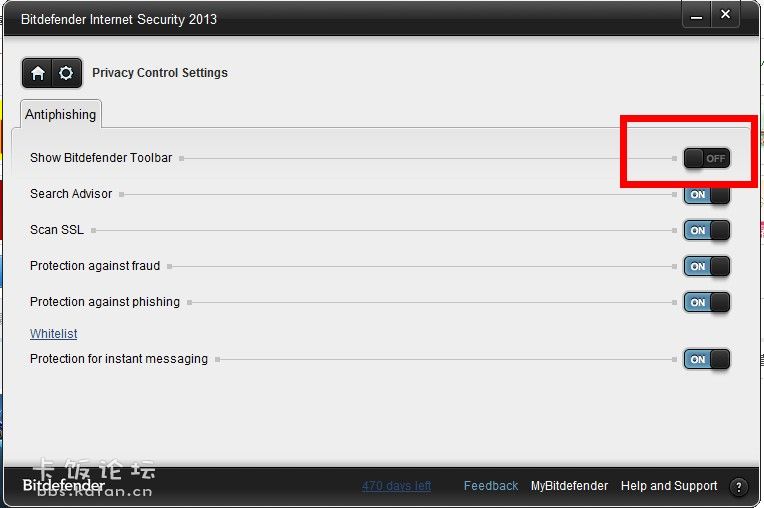Click the Bitdefender logo in the footer
The height and width of the screenshot is (508, 764).
63,486
